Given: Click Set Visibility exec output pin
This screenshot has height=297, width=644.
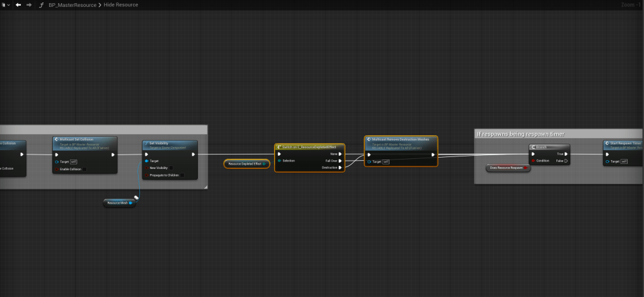Looking at the screenshot, I should [x=193, y=155].
